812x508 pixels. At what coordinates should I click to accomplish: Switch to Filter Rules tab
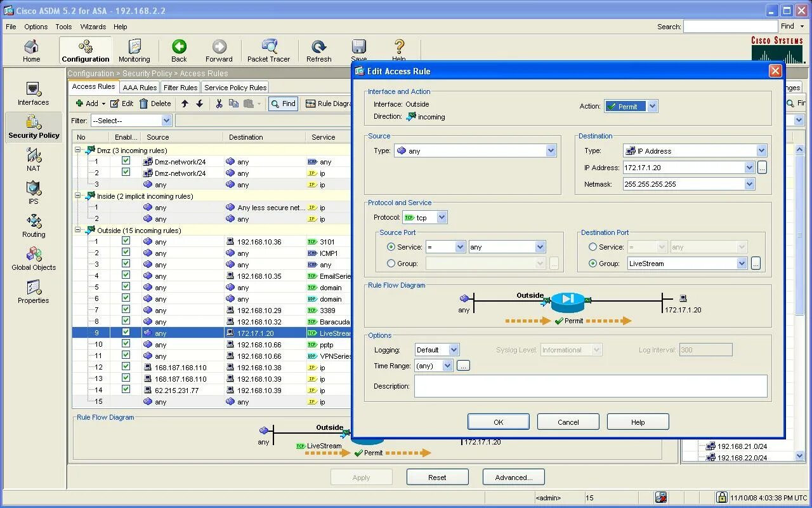coord(180,88)
